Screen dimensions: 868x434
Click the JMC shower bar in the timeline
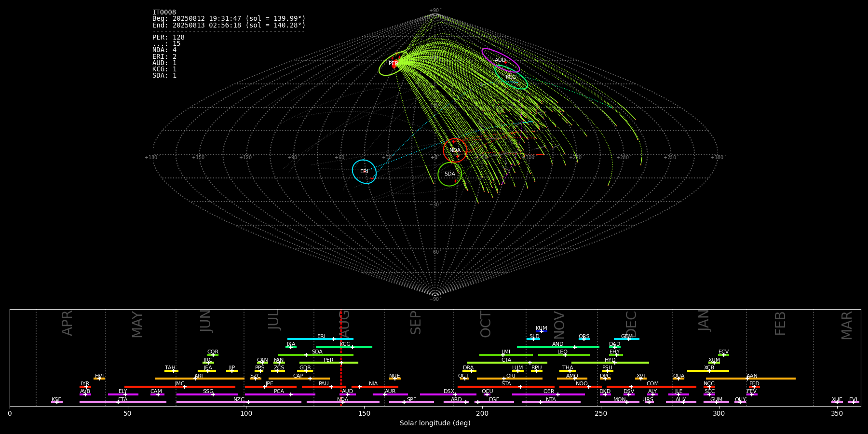coord(180,386)
